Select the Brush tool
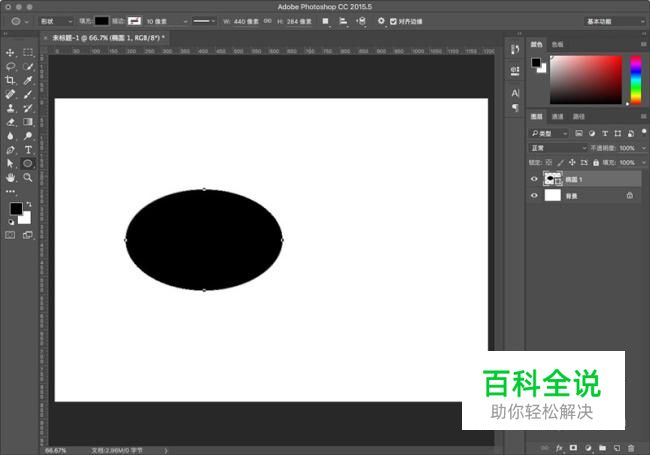The image size is (650, 455). click(x=28, y=94)
